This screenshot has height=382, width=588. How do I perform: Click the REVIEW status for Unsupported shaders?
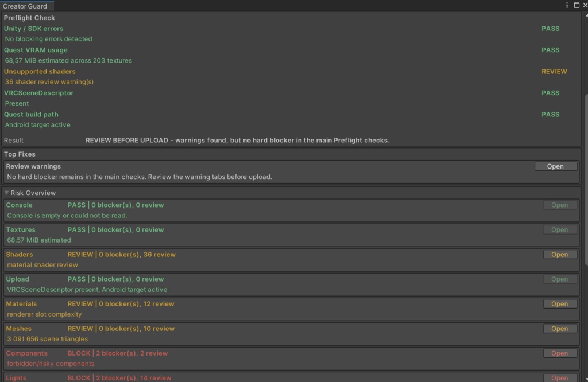click(x=554, y=71)
